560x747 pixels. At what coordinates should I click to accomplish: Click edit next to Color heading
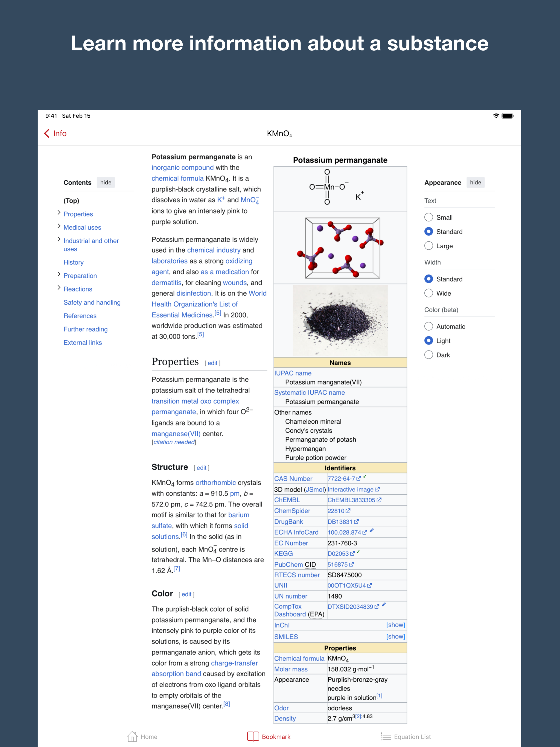(186, 594)
